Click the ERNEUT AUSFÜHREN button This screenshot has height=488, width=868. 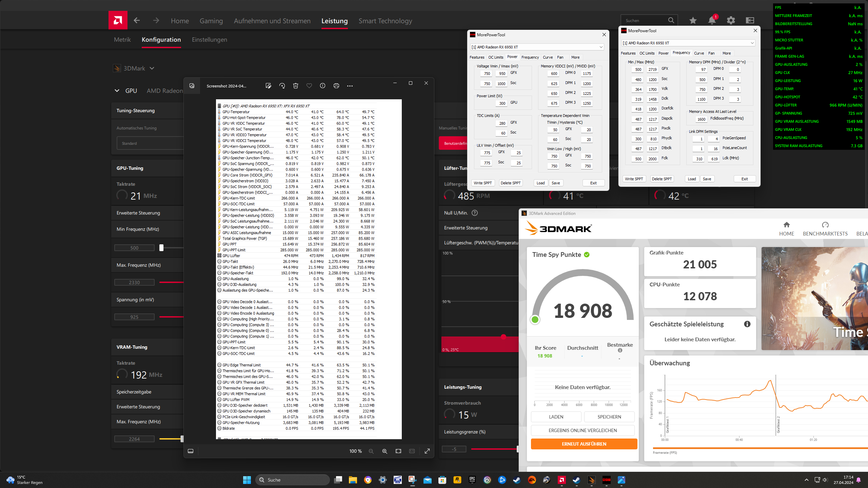584,444
